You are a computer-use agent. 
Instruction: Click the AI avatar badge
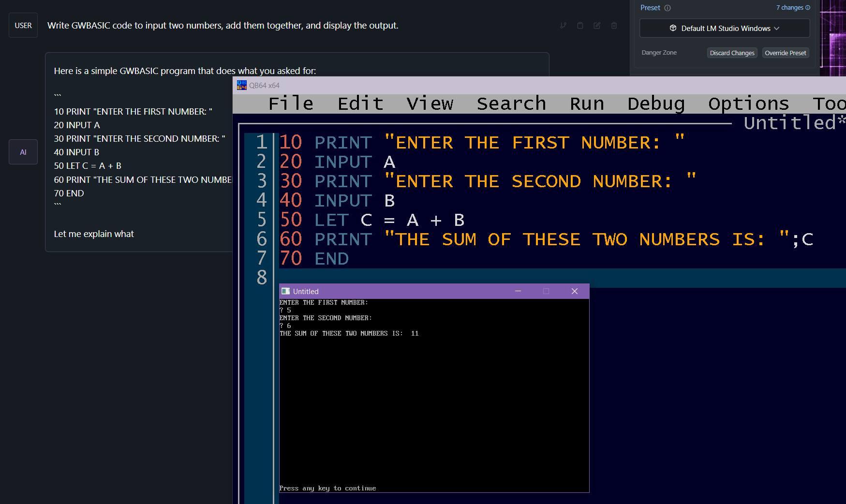(23, 152)
